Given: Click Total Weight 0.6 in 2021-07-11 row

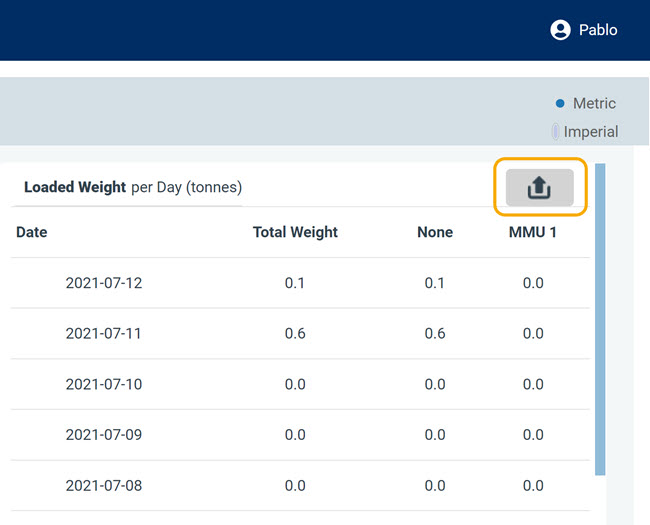Looking at the screenshot, I should point(295,333).
